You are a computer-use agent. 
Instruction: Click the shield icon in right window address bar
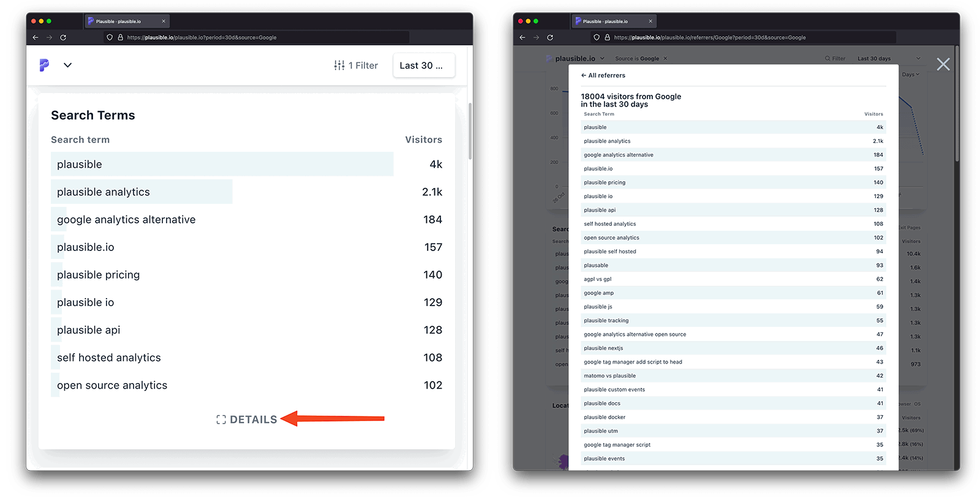point(597,37)
